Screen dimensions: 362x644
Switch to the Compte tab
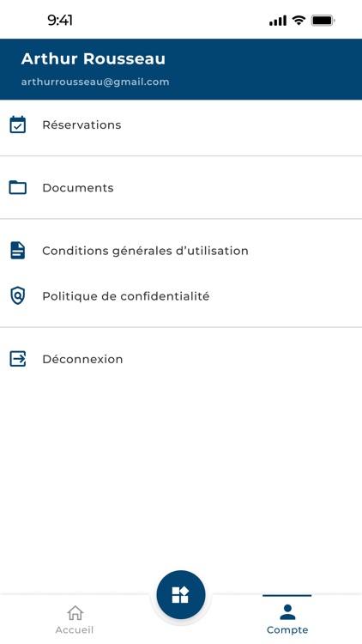tap(287, 619)
